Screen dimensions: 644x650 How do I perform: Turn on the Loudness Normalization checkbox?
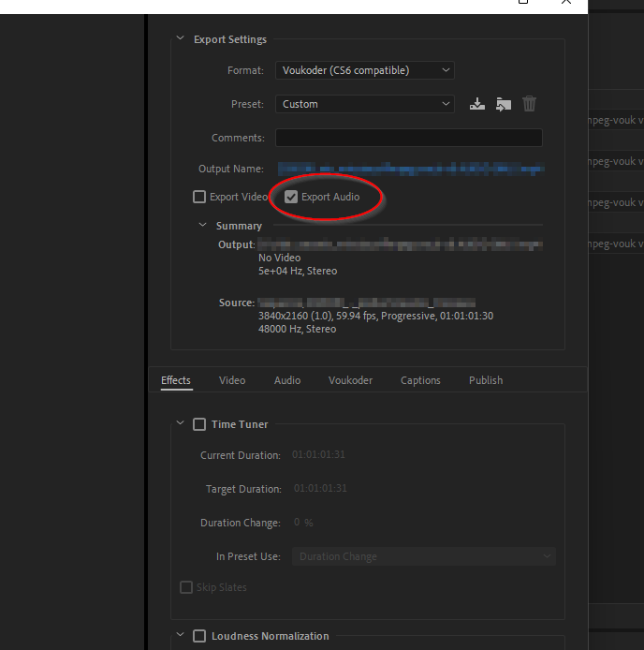pyautogui.click(x=199, y=636)
